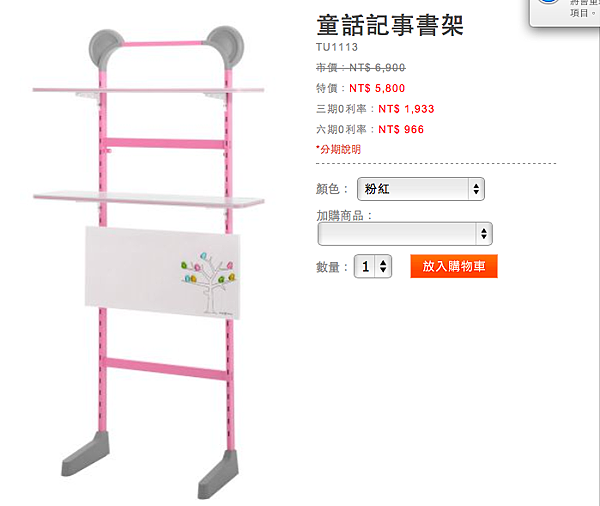Screen dimensions: 600x506
Task: Expand the empty 加購商品 dropdown
Action: [x=405, y=233]
